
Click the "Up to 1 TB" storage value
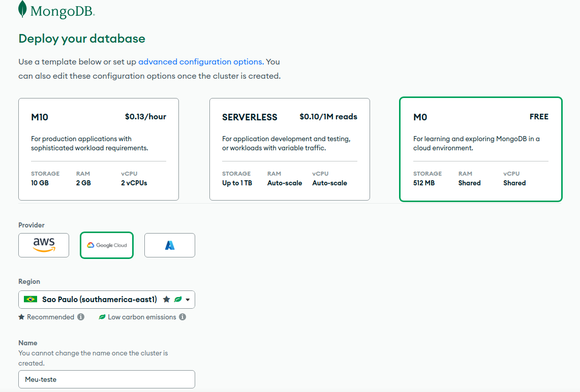point(237,183)
